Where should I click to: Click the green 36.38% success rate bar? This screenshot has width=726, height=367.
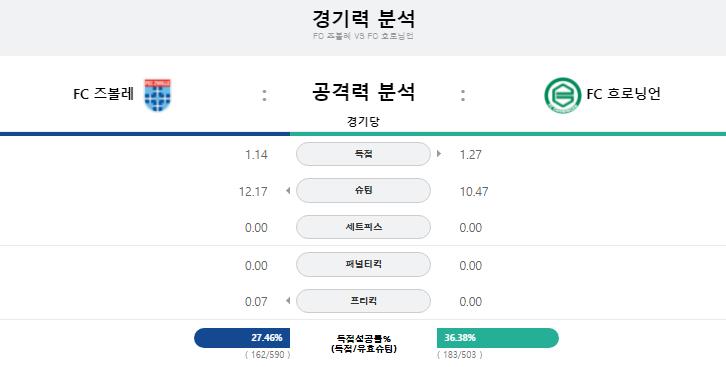click(498, 338)
